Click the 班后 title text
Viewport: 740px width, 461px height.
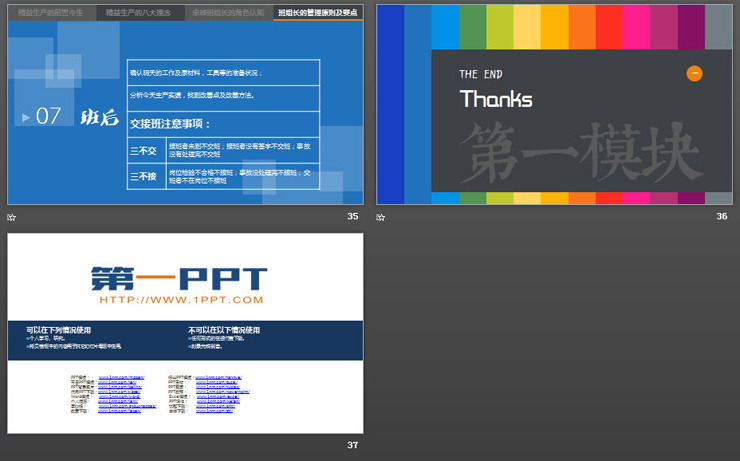(100, 117)
